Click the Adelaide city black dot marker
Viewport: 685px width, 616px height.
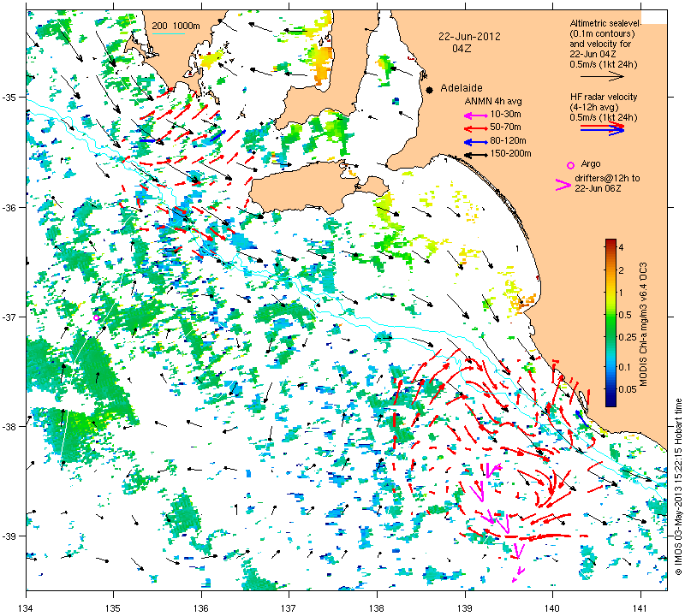tap(430, 90)
